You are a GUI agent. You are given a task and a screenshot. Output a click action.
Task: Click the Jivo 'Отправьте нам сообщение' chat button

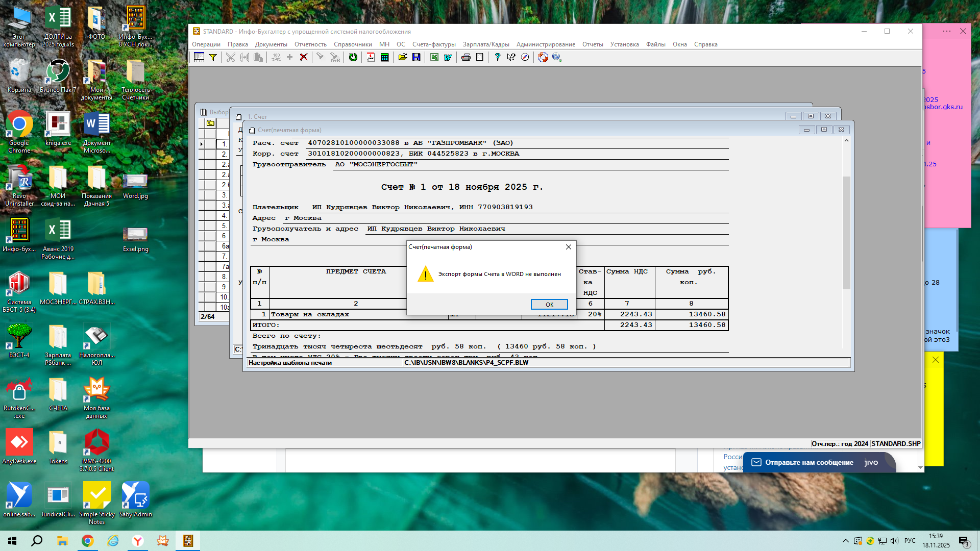tap(809, 462)
